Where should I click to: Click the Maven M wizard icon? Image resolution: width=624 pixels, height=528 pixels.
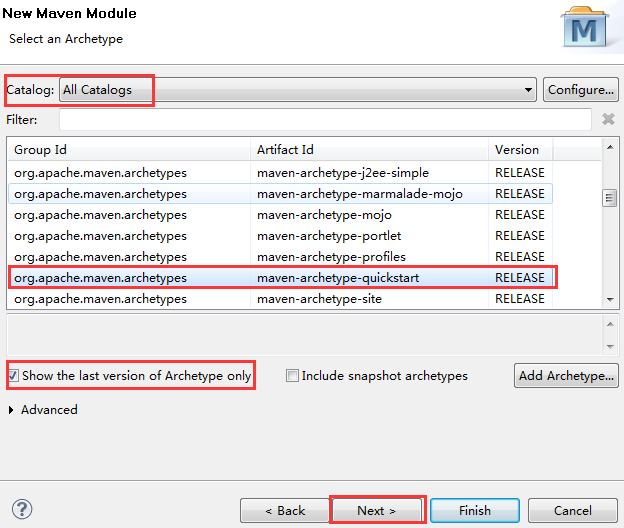pyautogui.click(x=585, y=27)
